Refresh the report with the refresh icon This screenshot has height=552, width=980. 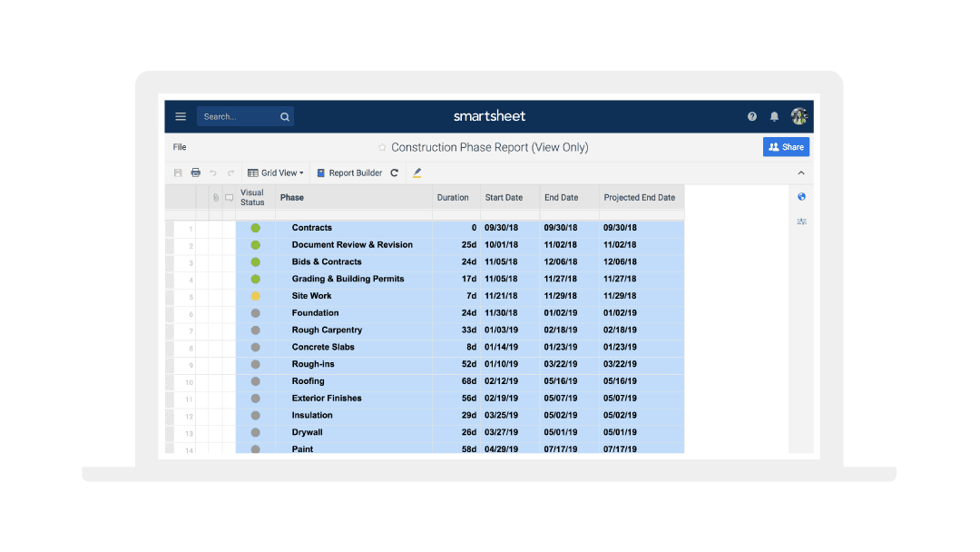click(x=394, y=172)
